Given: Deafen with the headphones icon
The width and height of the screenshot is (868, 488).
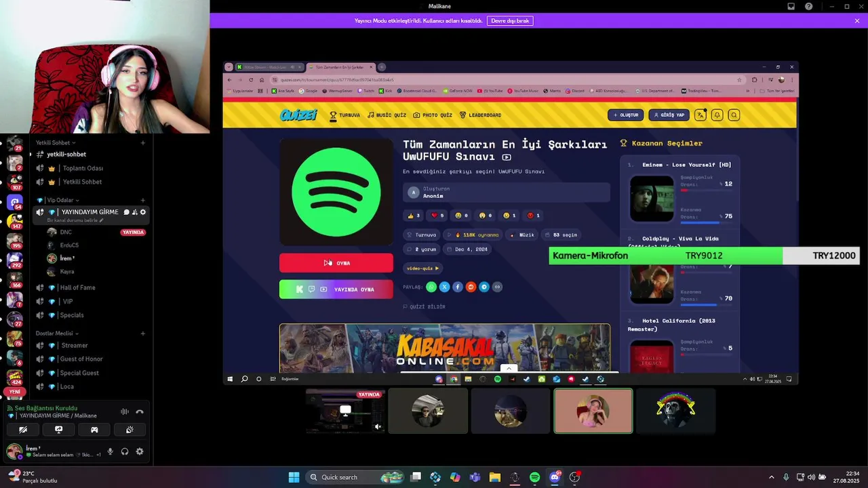Looking at the screenshot, I should (125, 451).
